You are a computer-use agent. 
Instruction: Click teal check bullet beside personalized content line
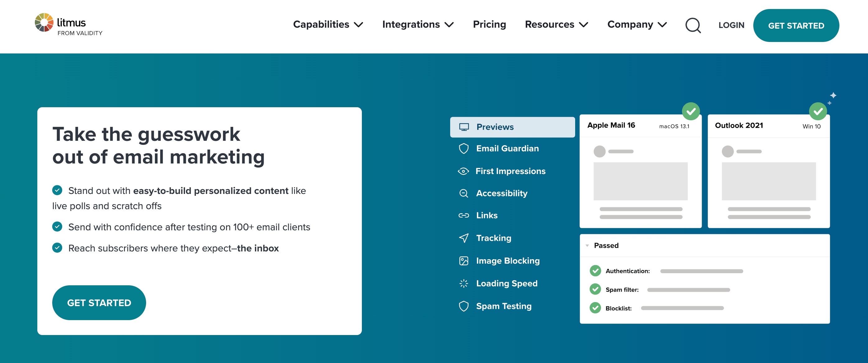click(x=57, y=190)
